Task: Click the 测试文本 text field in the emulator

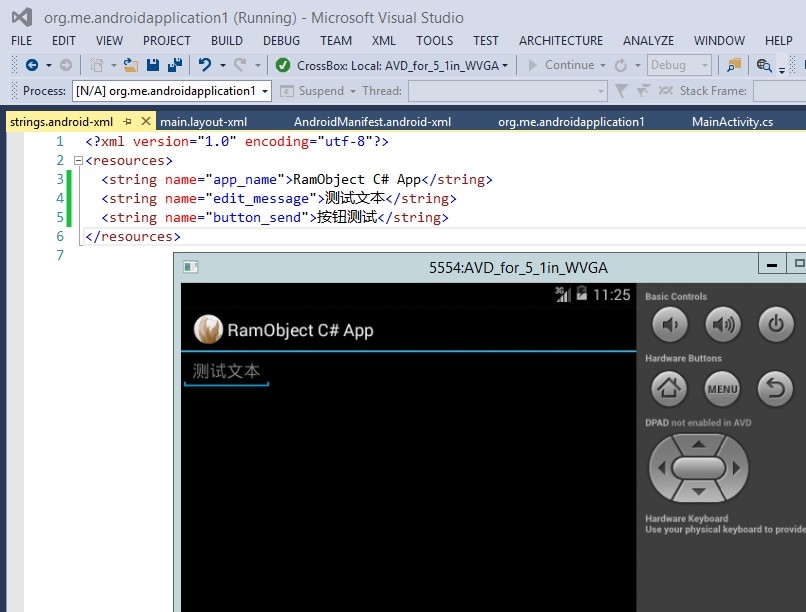Action: [226, 370]
